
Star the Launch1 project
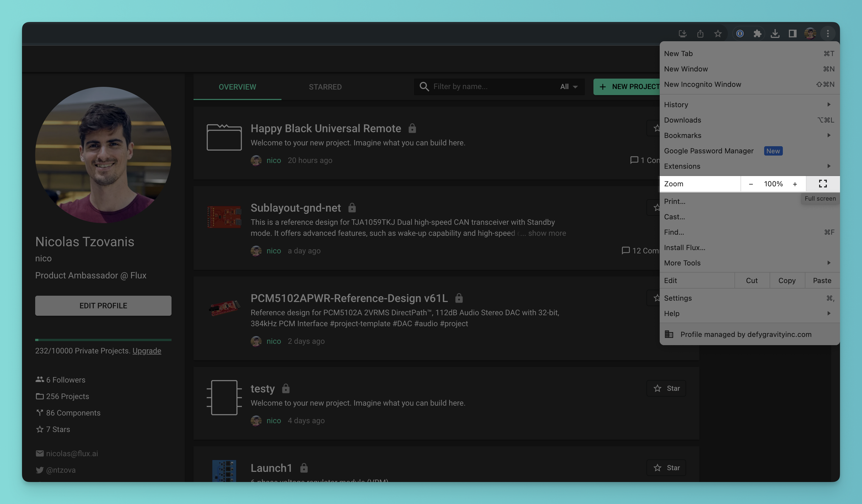click(666, 467)
